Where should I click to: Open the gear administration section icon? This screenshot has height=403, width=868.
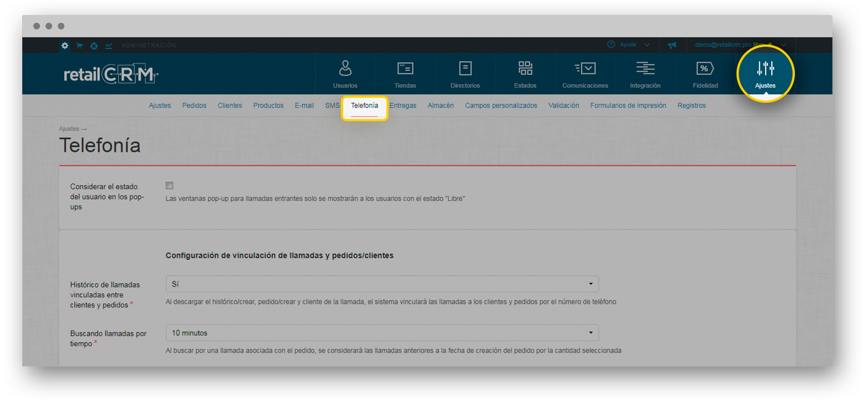[x=65, y=46]
